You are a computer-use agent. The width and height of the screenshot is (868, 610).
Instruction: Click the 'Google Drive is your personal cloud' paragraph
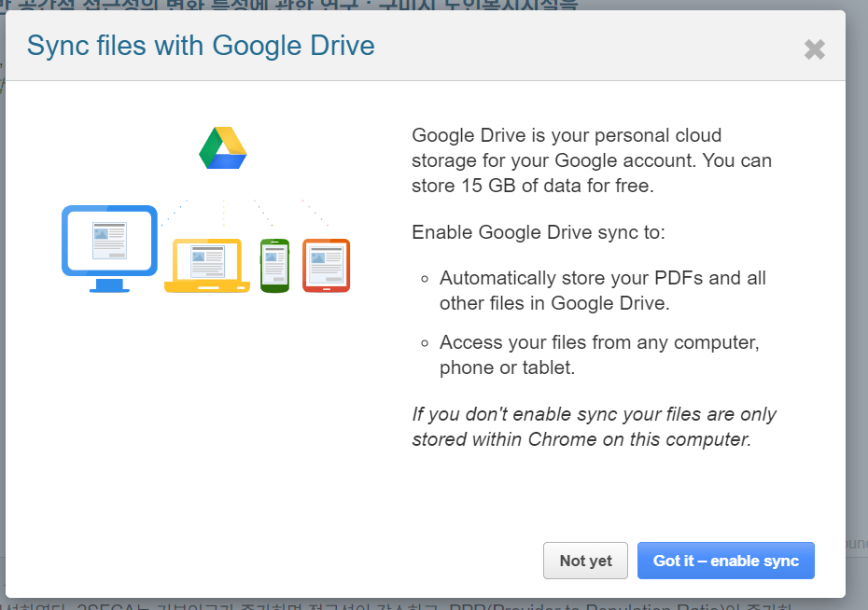coord(592,160)
